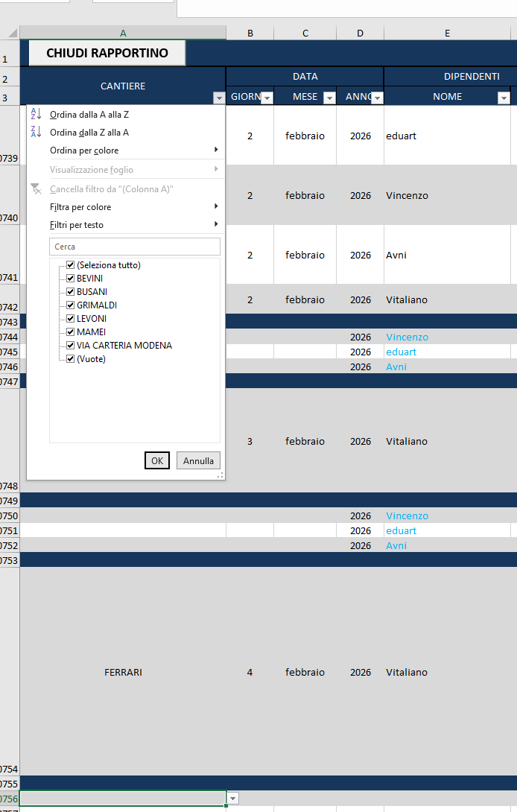Click the A-Z ascending sort icon
Viewport: 517px width, 812px height.
coord(37,114)
